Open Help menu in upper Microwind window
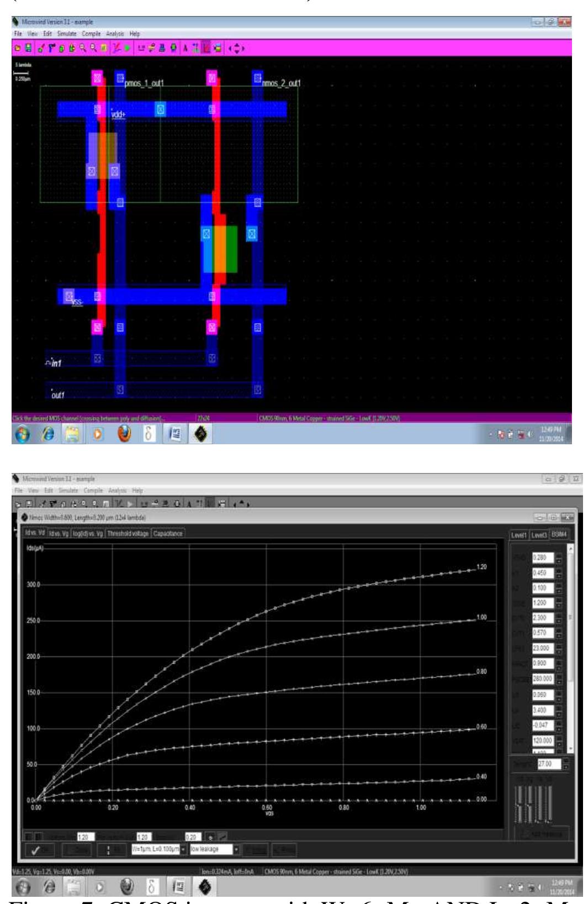Image resolution: width=588 pixels, height=904 pixels. (x=134, y=34)
